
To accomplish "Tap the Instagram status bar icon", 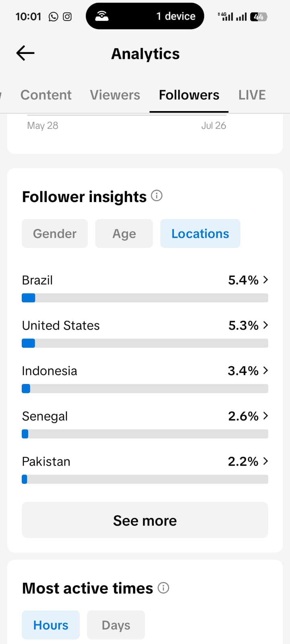I will (67, 17).
